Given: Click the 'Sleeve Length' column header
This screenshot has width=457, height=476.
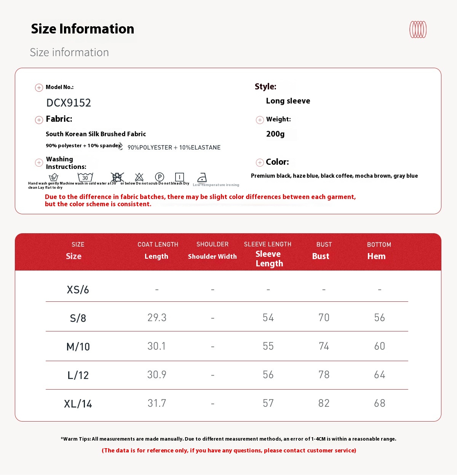Looking at the screenshot, I should pos(269,259).
